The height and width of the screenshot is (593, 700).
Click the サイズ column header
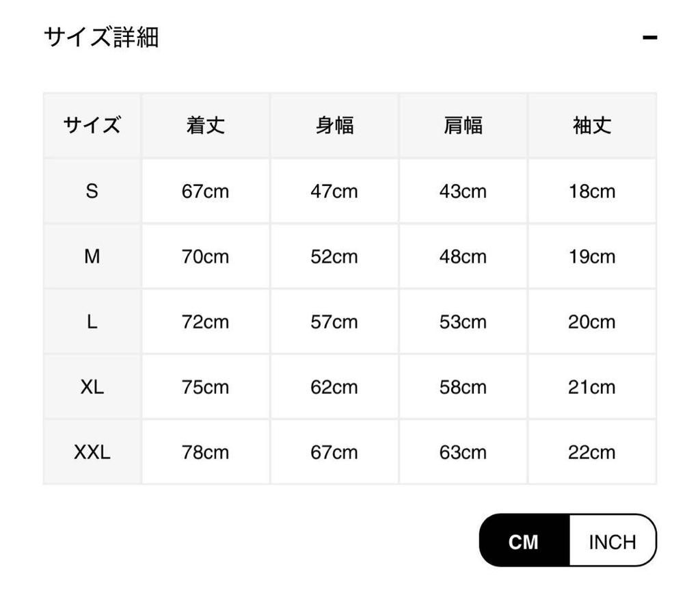pyautogui.click(x=92, y=126)
